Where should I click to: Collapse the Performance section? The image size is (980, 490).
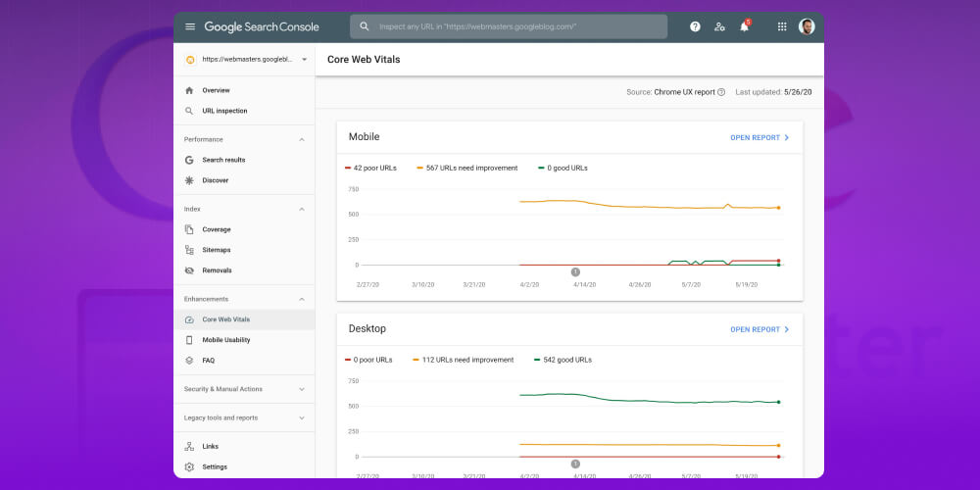[x=302, y=139]
